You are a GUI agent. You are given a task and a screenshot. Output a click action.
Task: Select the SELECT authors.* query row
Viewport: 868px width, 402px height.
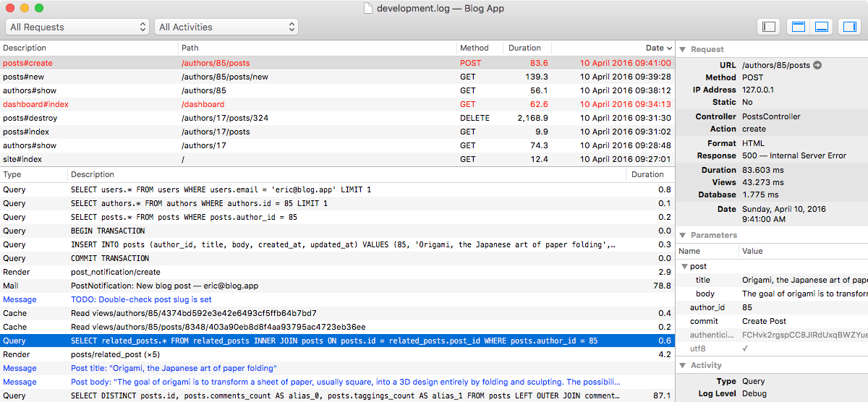click(x=337, y=203)
